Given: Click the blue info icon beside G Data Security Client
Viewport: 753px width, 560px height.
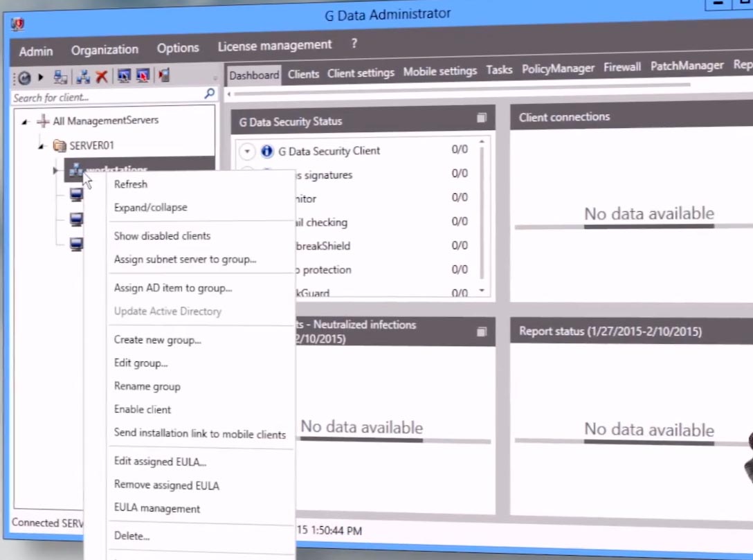Looking at the screenshot, I should [x=266, y=152].
